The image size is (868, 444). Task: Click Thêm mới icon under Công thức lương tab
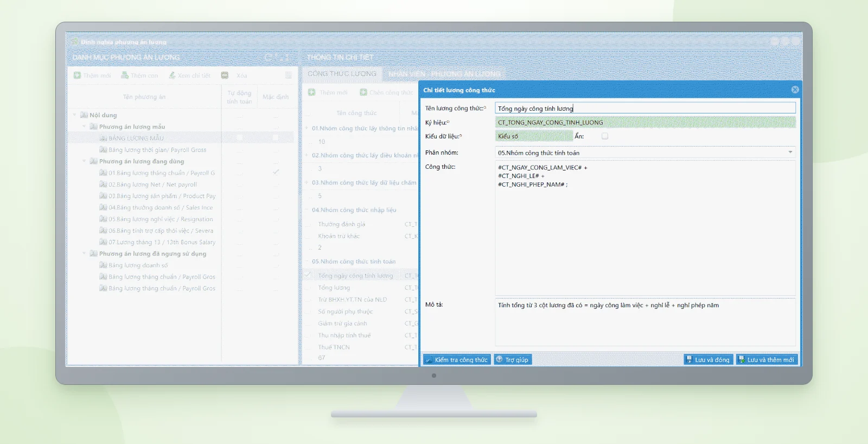(x=312, y=92)
